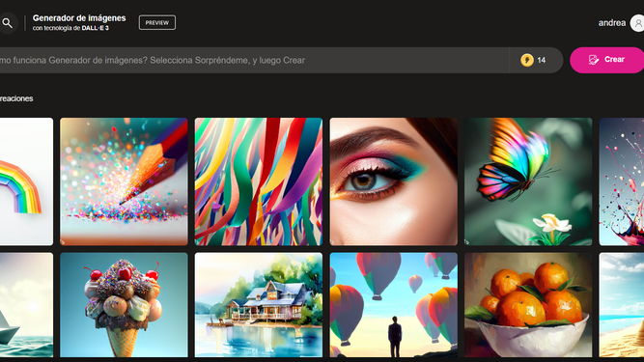This screenshot has width=644, height=362.
Task: Open the rainbow butterfly thumbnail
Action: click(x=528, y=181)
